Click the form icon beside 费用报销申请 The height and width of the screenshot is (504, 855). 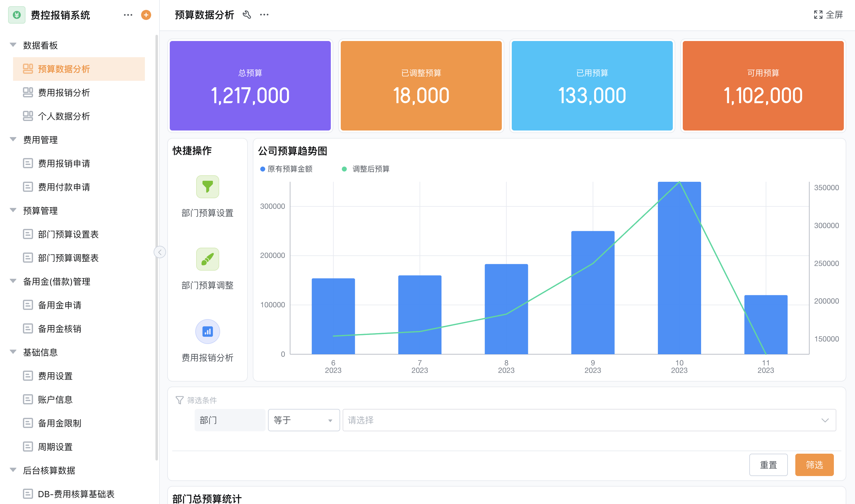click(28, 163)
